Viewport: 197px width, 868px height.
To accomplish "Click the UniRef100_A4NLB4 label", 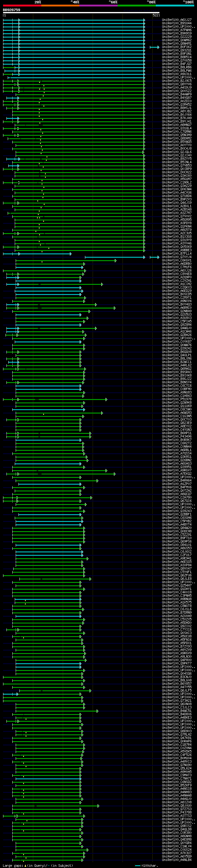I will tap(177, 860).
